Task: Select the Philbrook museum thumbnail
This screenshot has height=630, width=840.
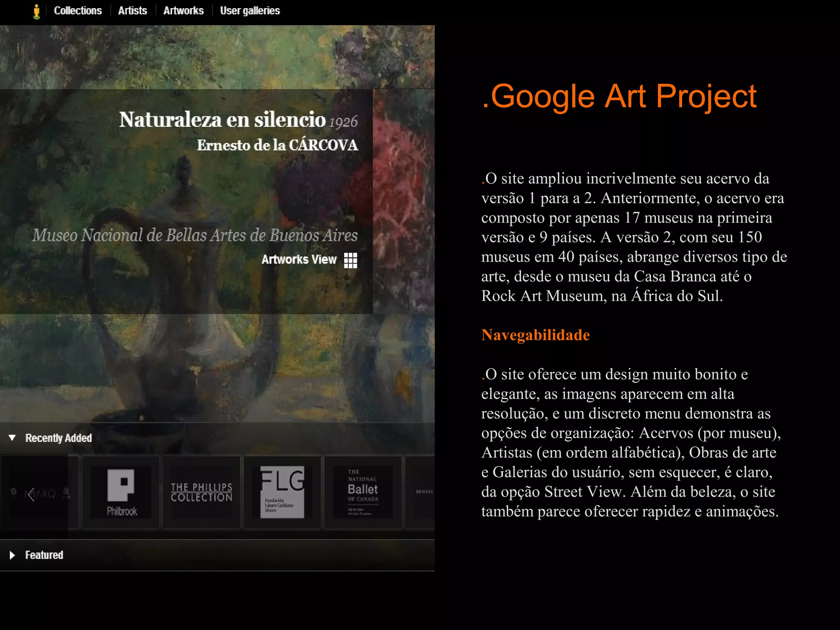Action: (121, 492)
